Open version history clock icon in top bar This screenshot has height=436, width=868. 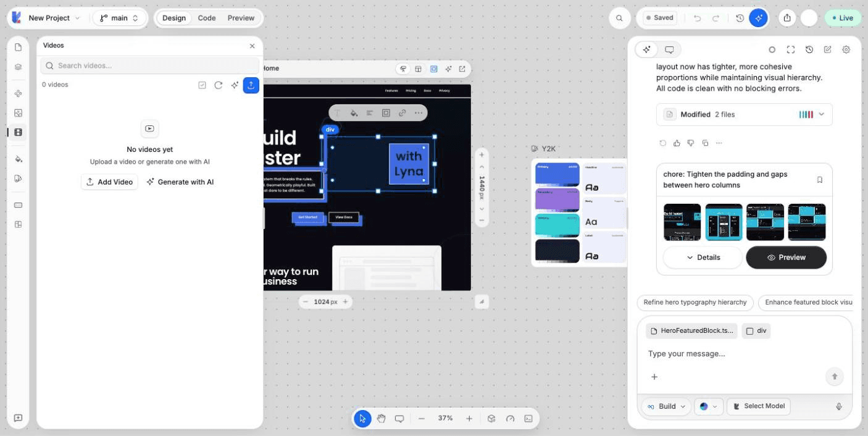click(x=740, y=18)
